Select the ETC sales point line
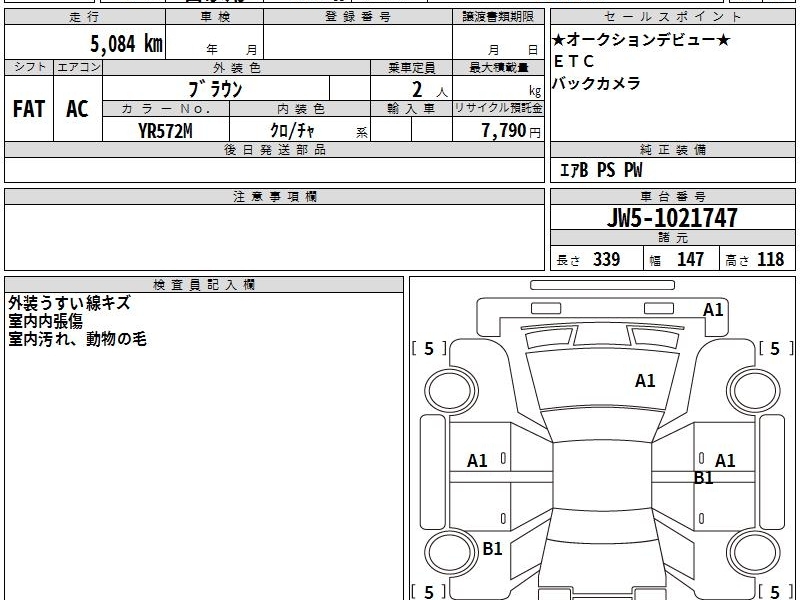The height and width of the screenshot is (600, 800). point(573,61)
